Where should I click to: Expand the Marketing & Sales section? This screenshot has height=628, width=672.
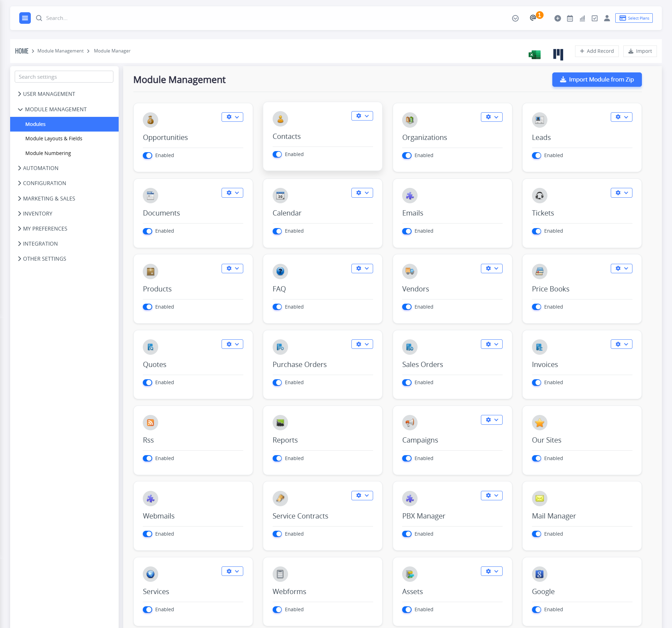(x=47, y=199)
